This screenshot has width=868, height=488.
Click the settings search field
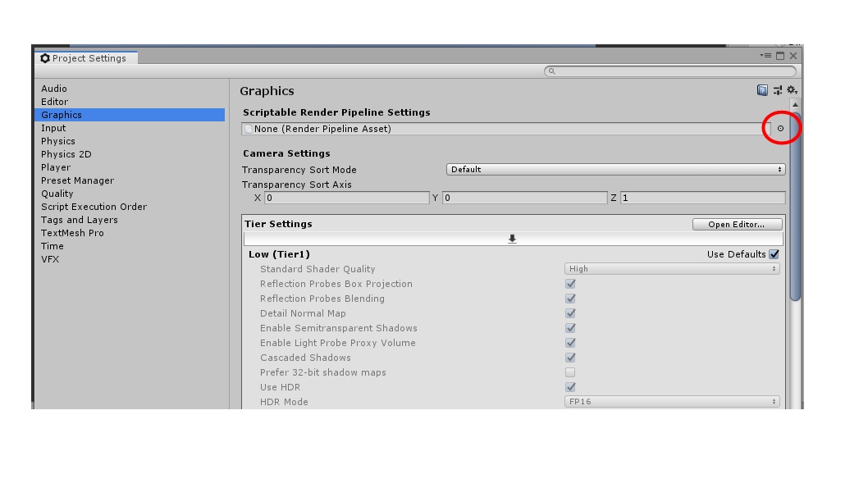pos(669,71)
